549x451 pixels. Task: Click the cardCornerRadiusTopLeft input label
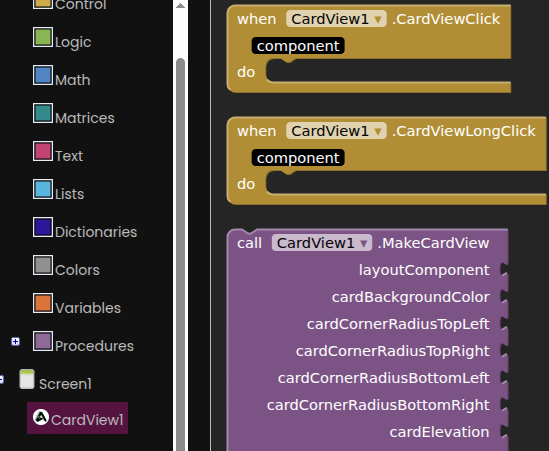coord(398,324)
